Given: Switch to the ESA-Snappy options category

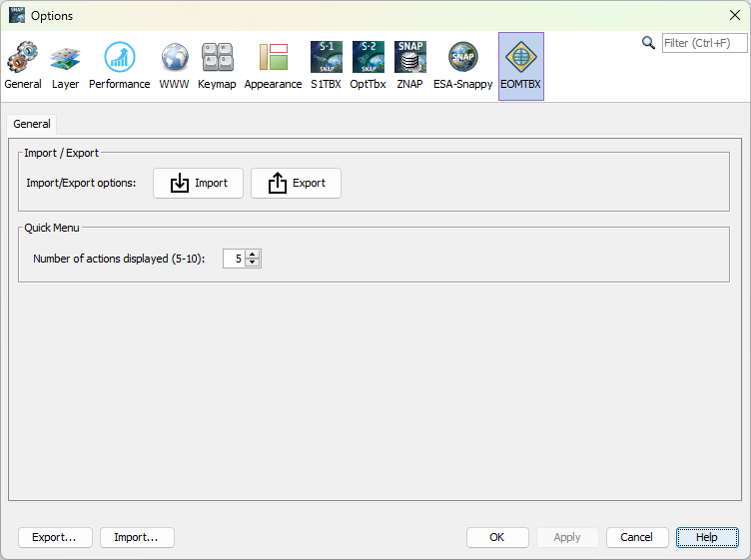Looking at the screenshot, I should (x=462, y=66).
